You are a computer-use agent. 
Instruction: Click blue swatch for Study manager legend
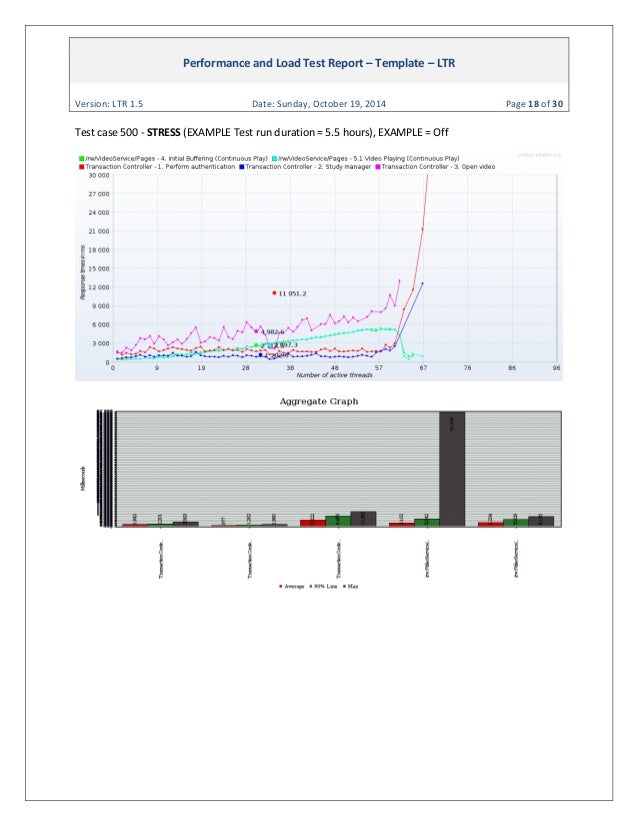(x=242, y=167)
